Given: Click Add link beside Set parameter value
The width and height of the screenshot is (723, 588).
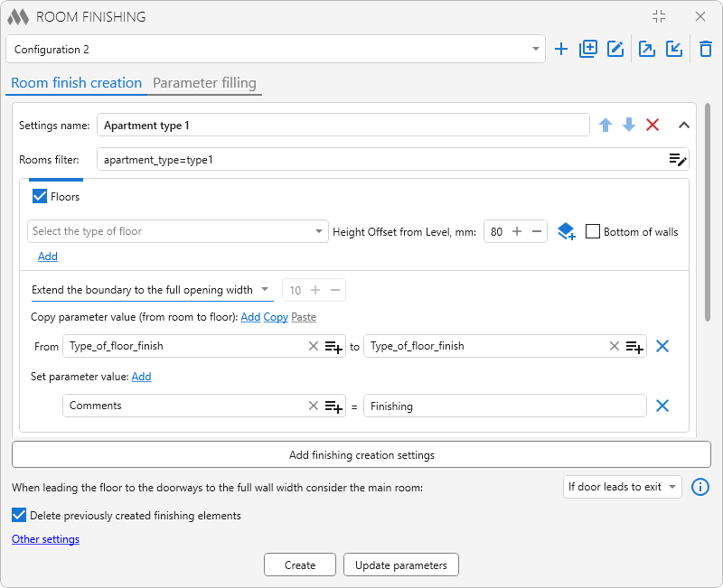Looking at the screenshot, I should 141,377.
